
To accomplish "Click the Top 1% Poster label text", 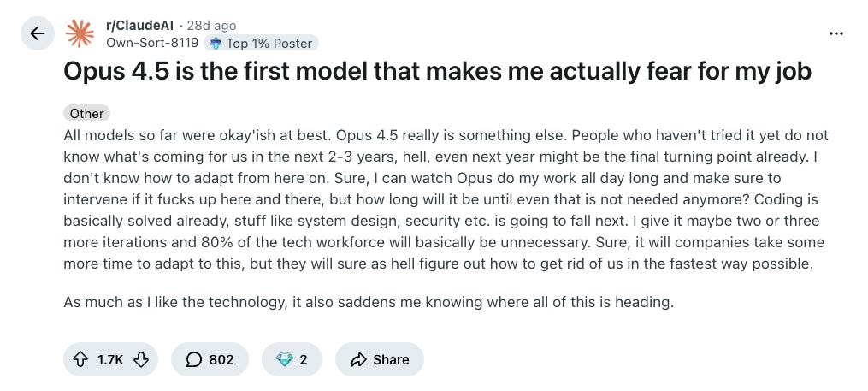I will point(269,43).
